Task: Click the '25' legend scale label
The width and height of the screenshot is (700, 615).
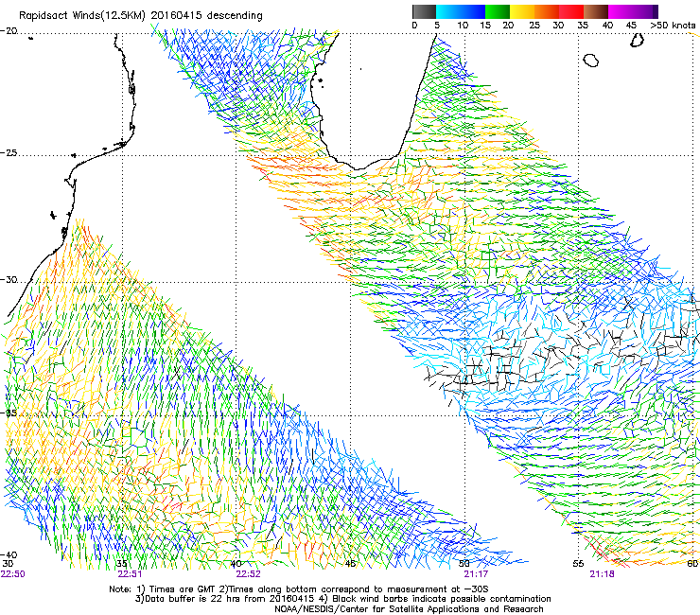Action: 534,25
